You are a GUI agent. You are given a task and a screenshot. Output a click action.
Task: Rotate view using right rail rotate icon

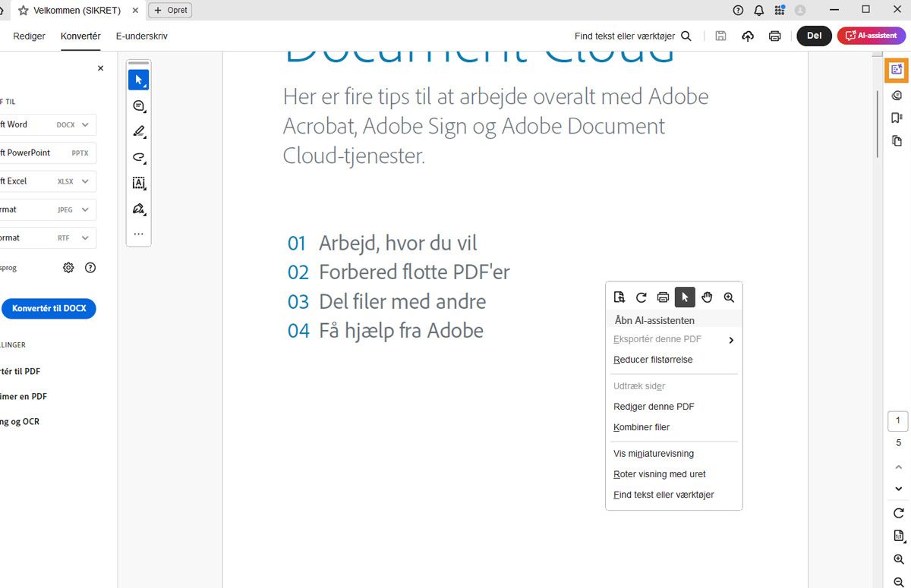[898, 513]
